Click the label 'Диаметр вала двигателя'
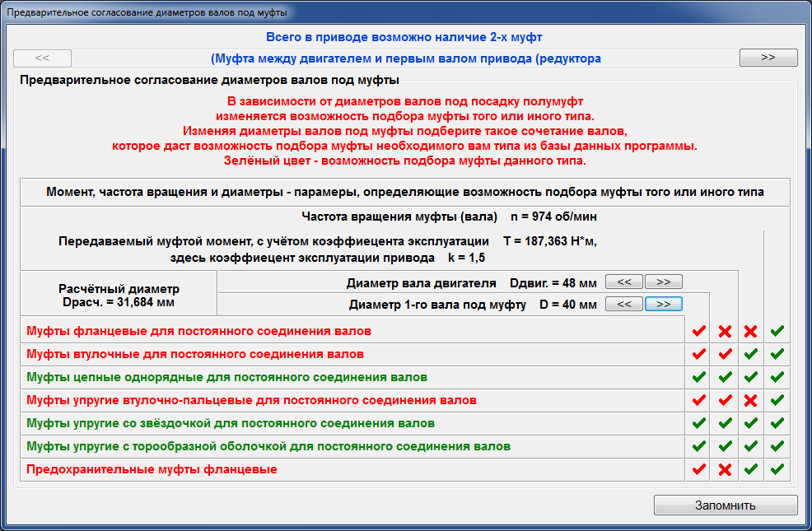The height and width of the screenshot is (531, 812). coord(421,283)
